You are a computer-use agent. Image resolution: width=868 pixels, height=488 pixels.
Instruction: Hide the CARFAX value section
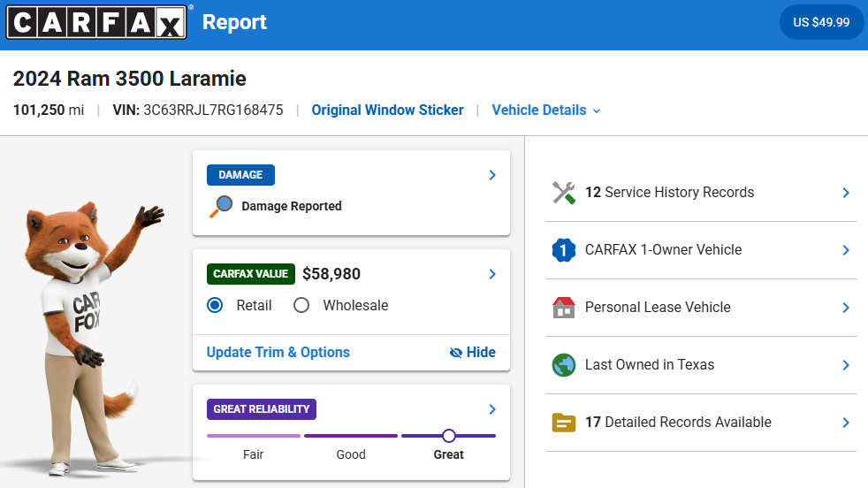[473, 352]
